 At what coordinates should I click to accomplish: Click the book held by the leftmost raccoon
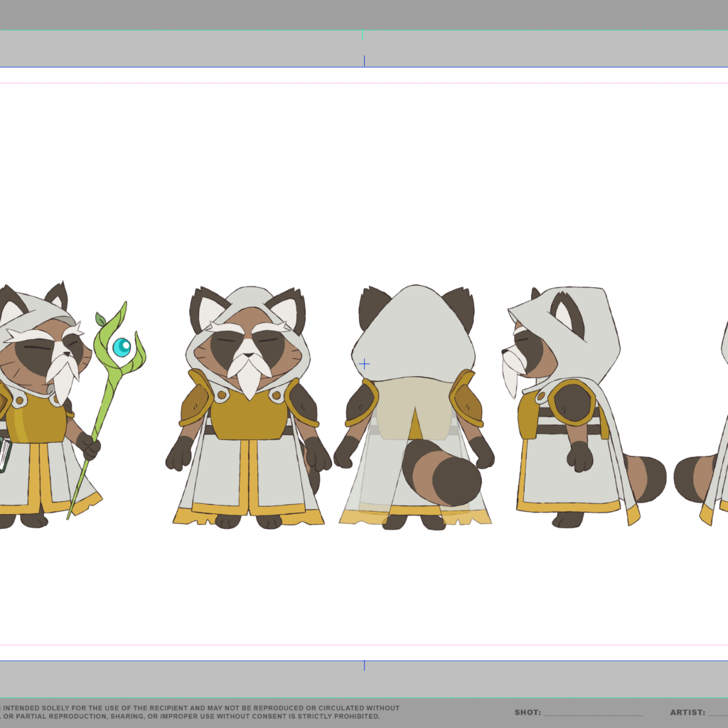pyautogui.click(x=4, y=455)
